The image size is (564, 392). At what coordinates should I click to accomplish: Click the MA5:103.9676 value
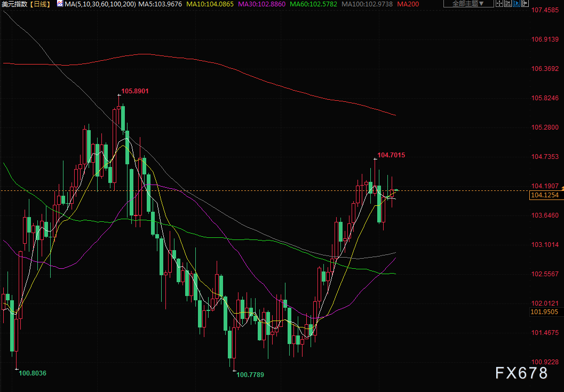click(x=160, y=4)
